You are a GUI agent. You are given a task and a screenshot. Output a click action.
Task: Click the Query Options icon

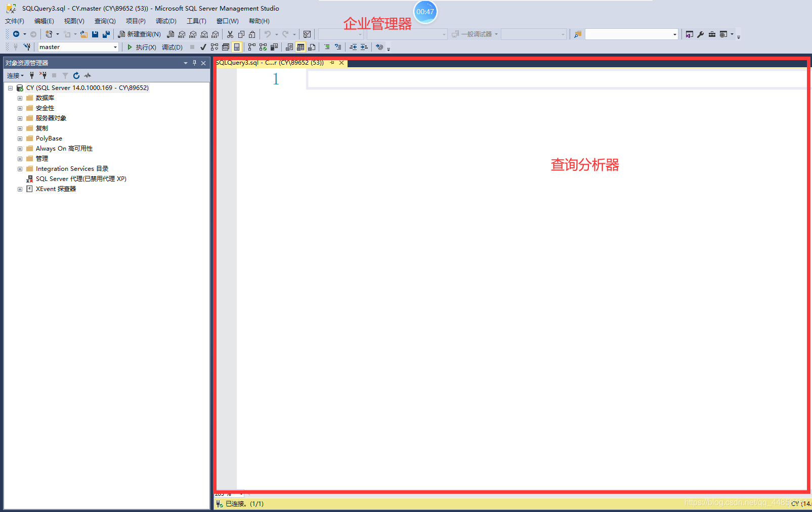pos(226,47)
